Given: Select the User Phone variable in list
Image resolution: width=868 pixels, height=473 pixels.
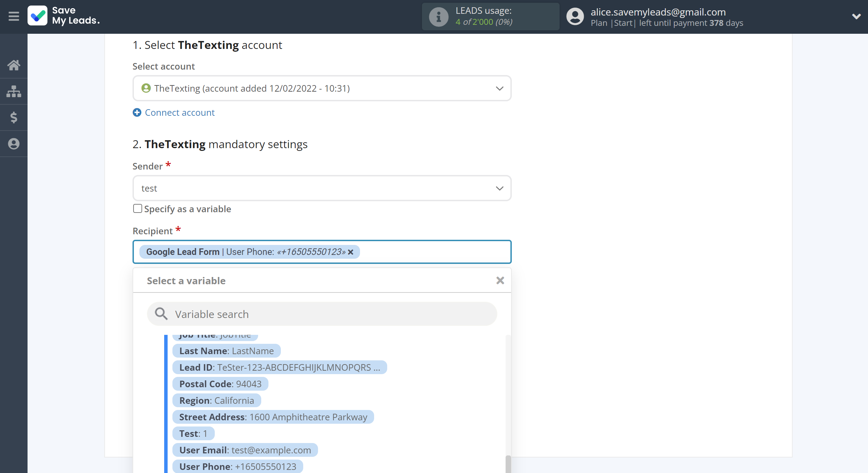Looking at the screenshot, I should pyautogui.click(x=238, y=466).
